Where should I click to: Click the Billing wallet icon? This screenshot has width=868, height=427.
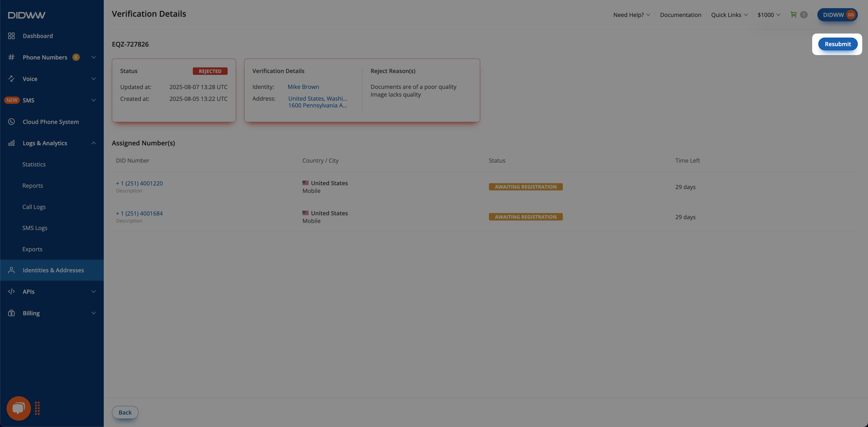12,313
